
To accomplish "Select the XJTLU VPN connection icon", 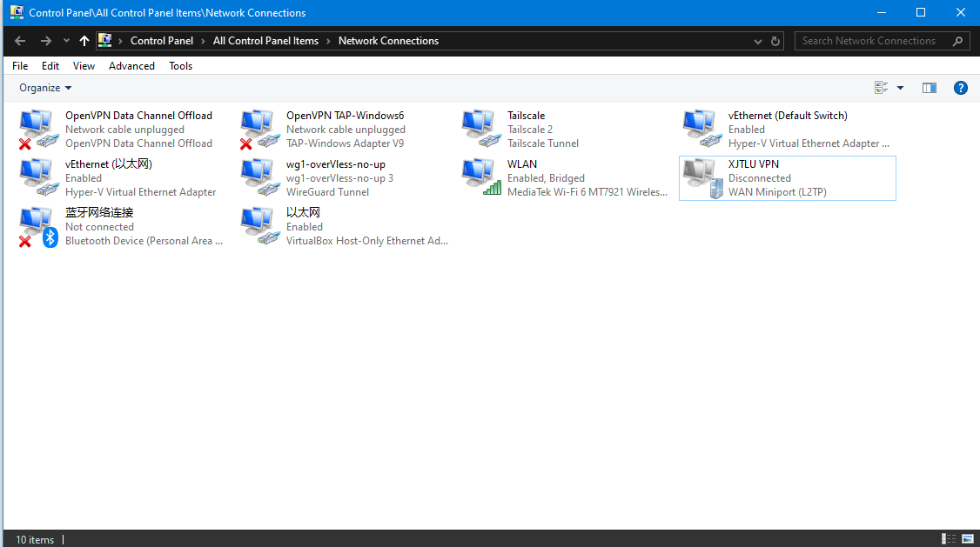I will (x=701, y=178).
